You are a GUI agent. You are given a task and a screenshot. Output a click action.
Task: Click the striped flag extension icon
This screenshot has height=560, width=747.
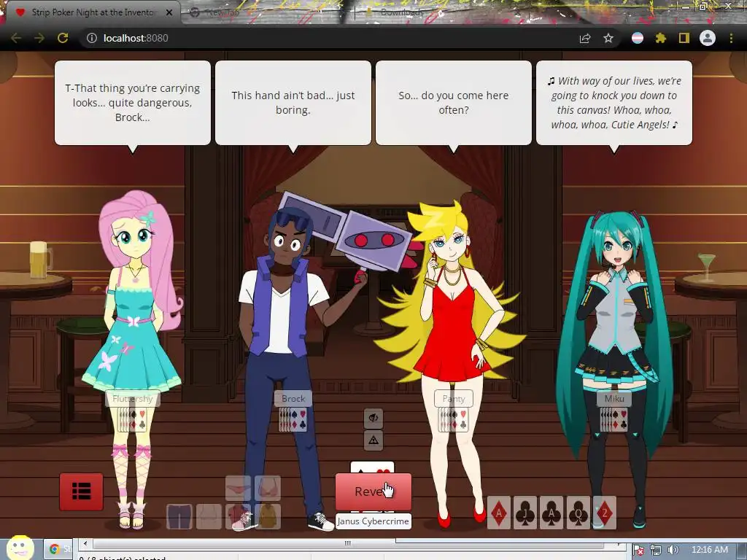pos(638,38)
